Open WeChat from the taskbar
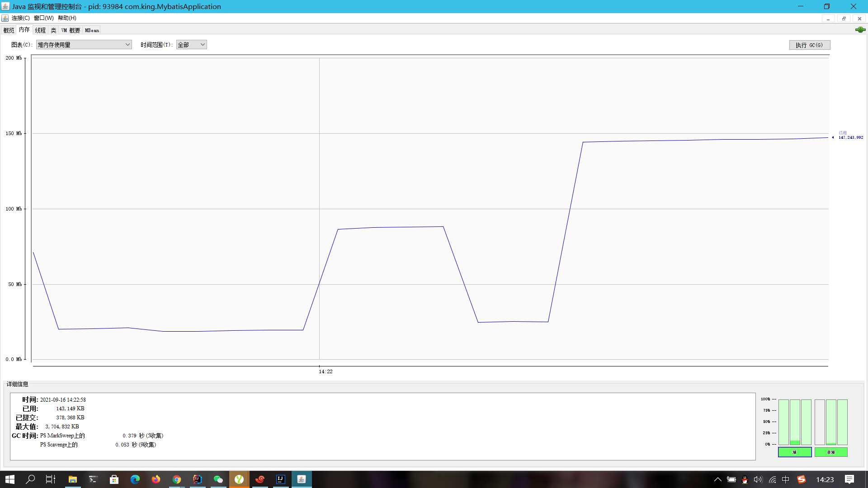The height and width of the screenshot is (488, 868). point(218,479)
